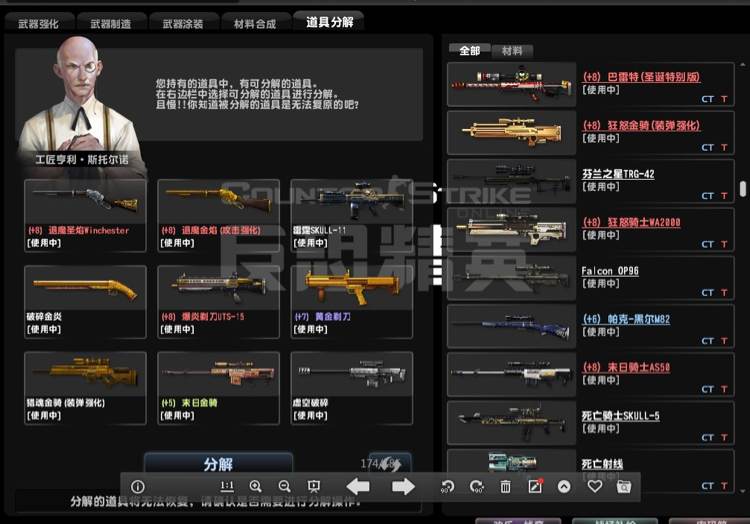
Task: Zoom in with the magnifier plus icon
Action: tap(255, 486)
